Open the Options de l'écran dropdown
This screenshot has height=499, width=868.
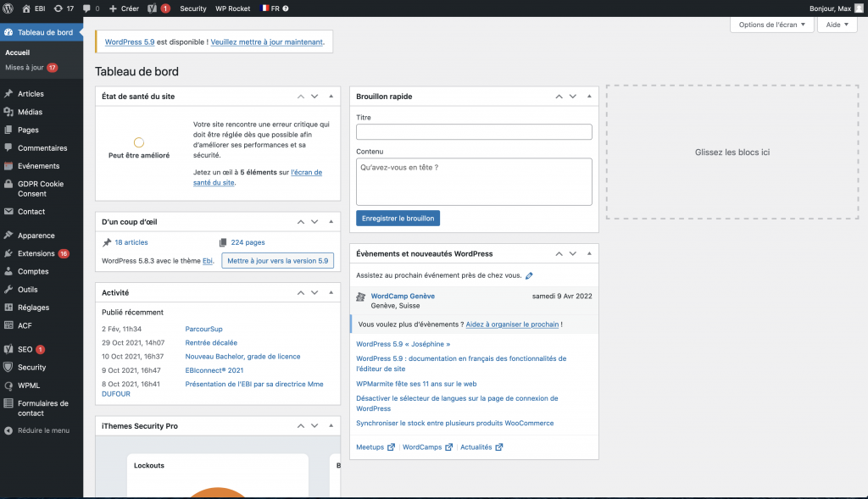pyautogui.click(x=771, y=25)
